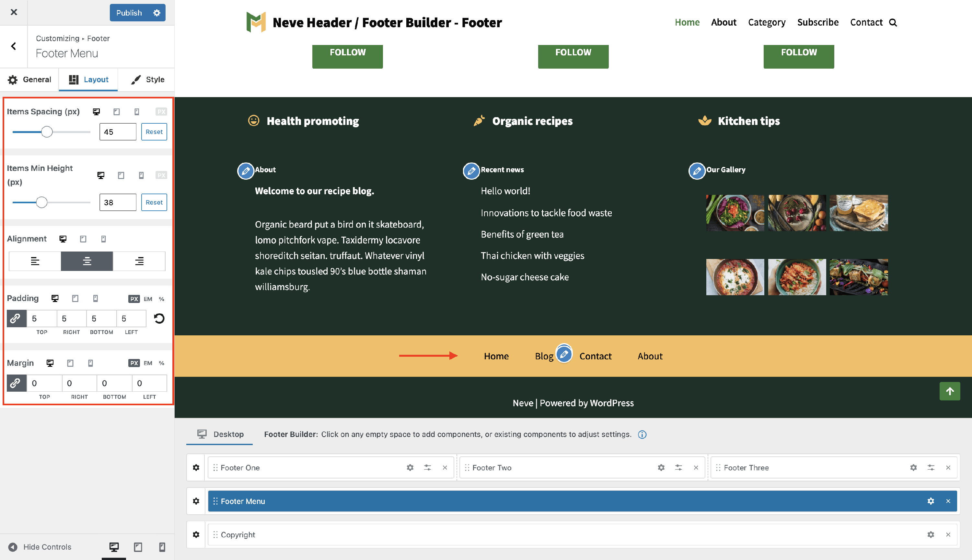Select left alignment option
This screenshot has height=560, width=972.
click(35, 261)
